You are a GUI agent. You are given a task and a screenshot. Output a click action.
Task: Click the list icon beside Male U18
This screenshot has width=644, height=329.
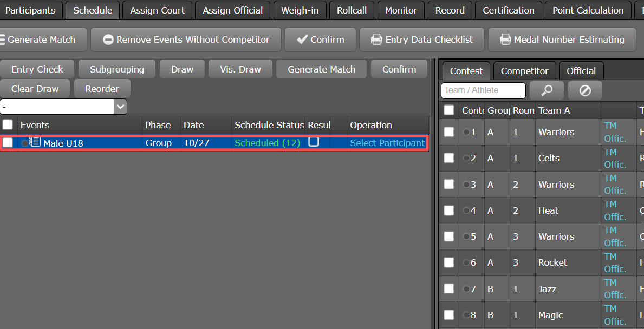pyautogui.click(x=35, y=143)
